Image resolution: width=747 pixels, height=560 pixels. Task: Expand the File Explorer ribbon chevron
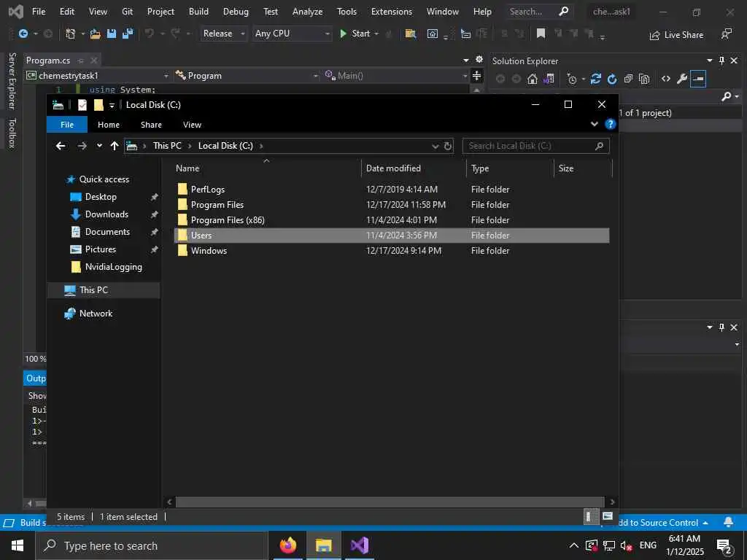pos(594,124)
